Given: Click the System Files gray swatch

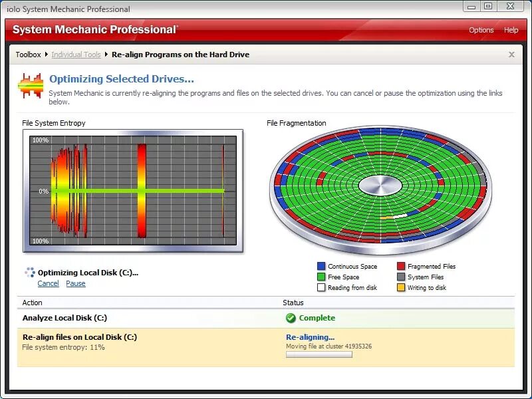Looking at the screenshot, I should tap(401, 277).
